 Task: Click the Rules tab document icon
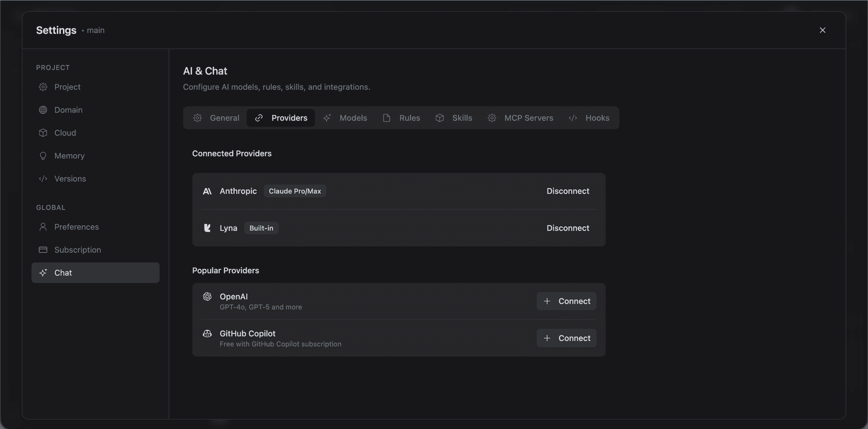click(x=386, y=118)
